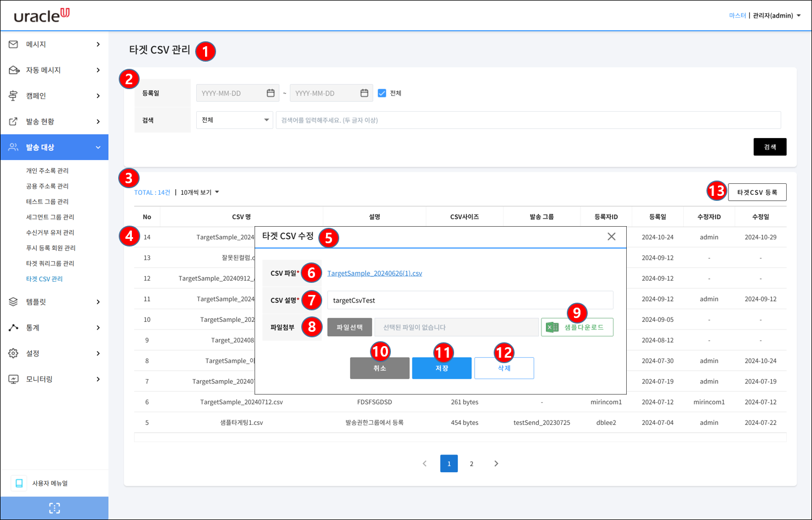Open 세그먼트 그룹 관리 submenu
The image size is (812, 520).
[50, 217]
